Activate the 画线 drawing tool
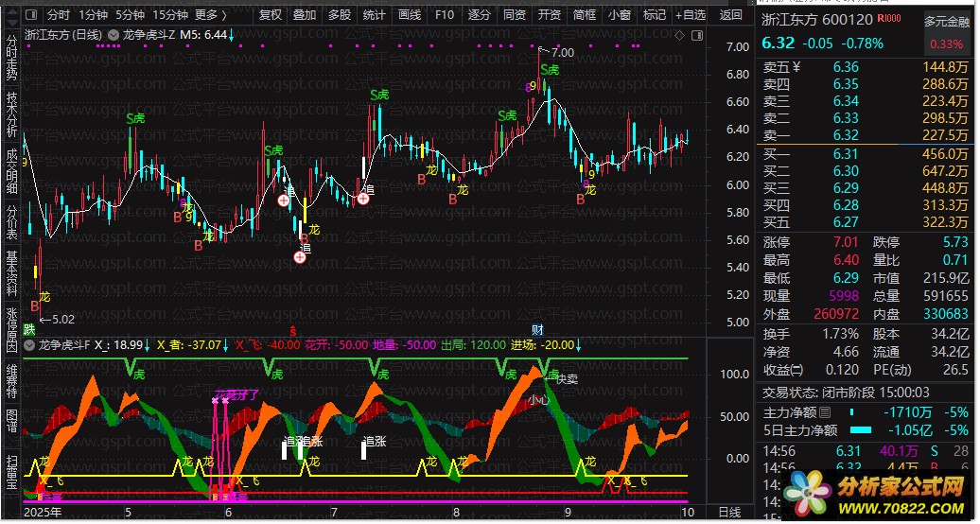This screenshot has height=524, width=980. click(x=410, y=14)
